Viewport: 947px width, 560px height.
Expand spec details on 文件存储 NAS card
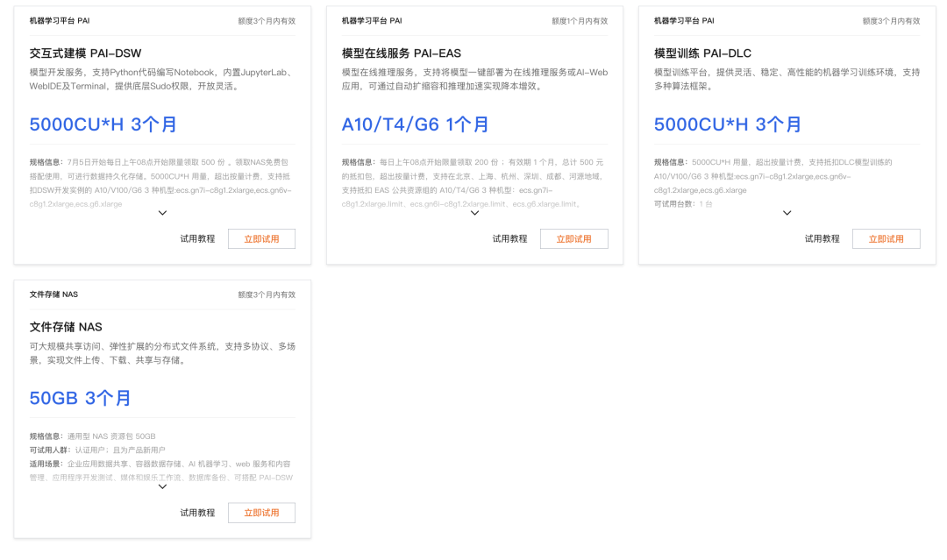click(162, 487)
